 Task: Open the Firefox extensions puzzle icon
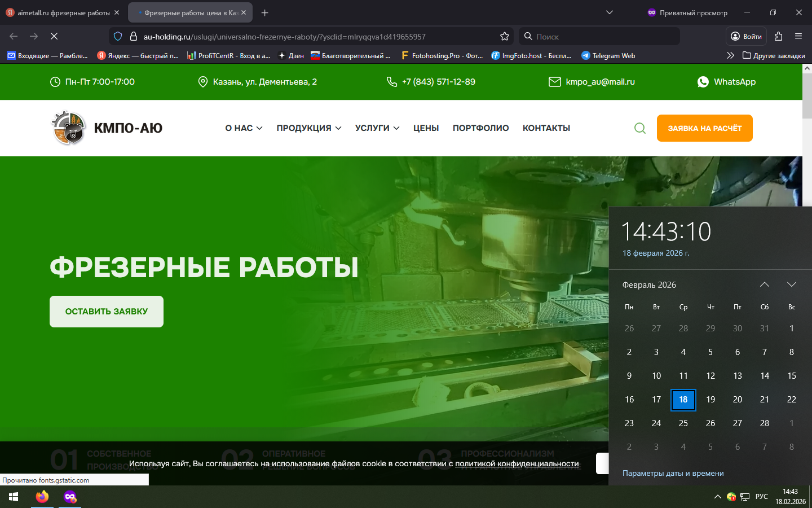pyautogui.click(x=778, y=36)
